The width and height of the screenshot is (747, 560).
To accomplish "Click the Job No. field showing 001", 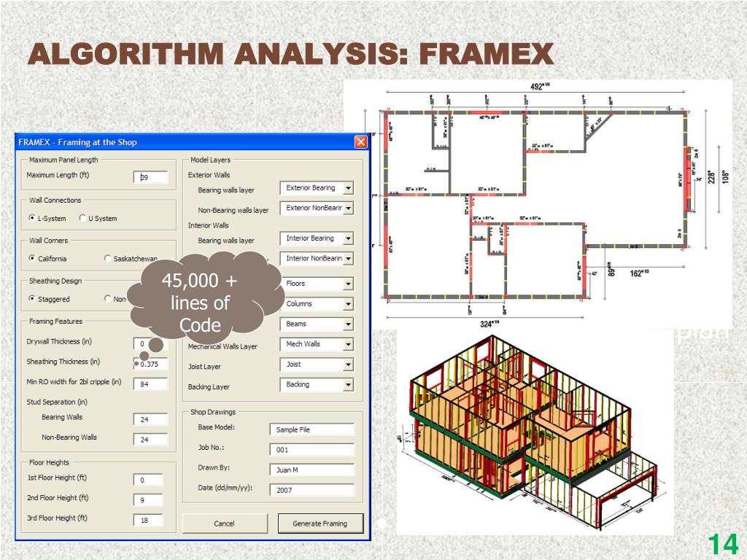I will point(312,449).
